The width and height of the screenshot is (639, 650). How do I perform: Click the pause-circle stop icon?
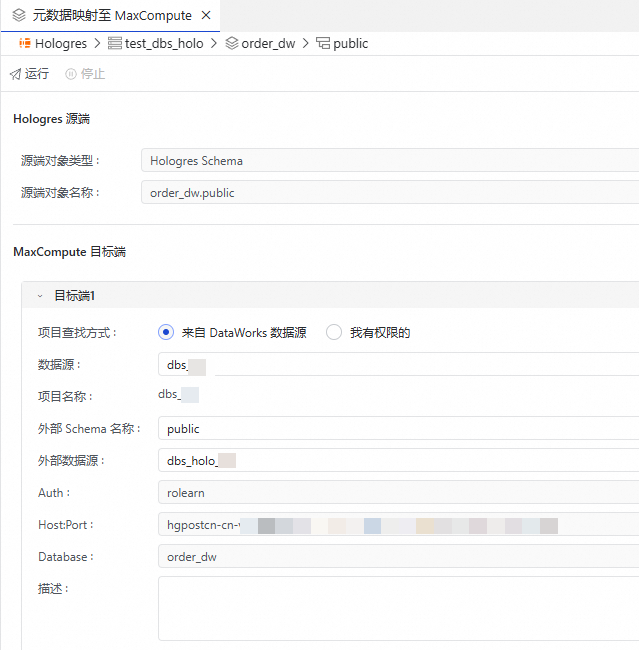(71, 74)
